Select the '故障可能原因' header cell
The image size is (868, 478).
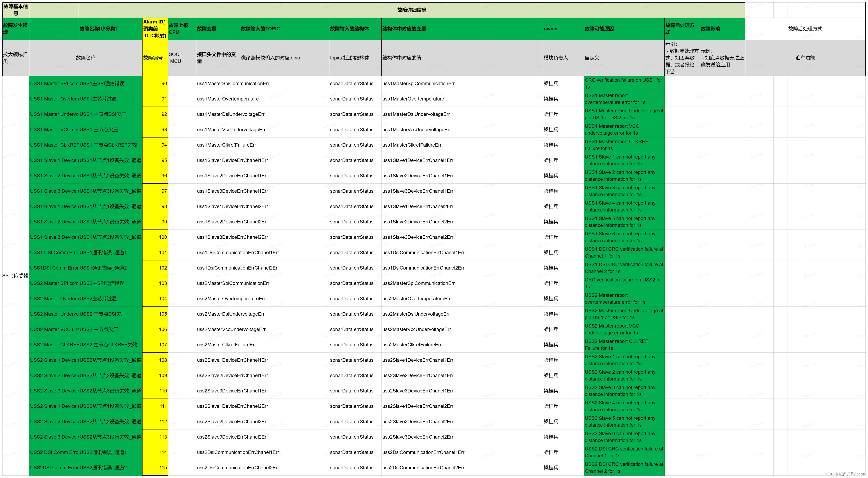(624, 29)
